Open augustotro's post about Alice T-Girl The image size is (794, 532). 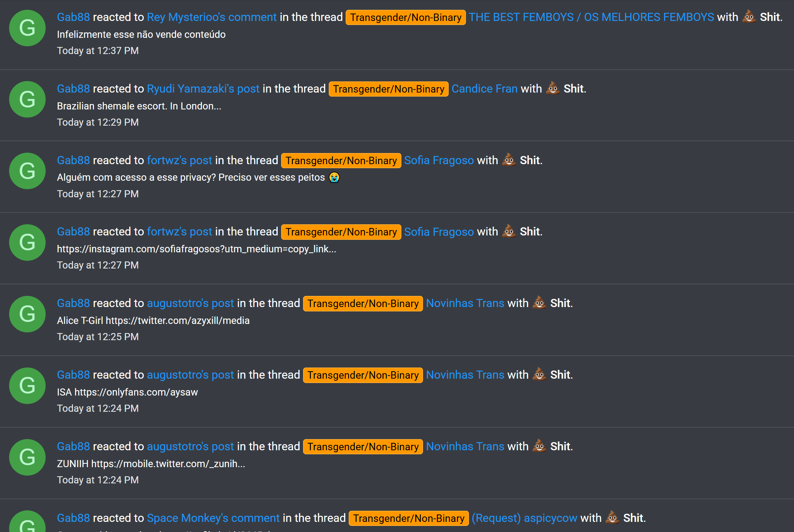[x=190, y=303]
